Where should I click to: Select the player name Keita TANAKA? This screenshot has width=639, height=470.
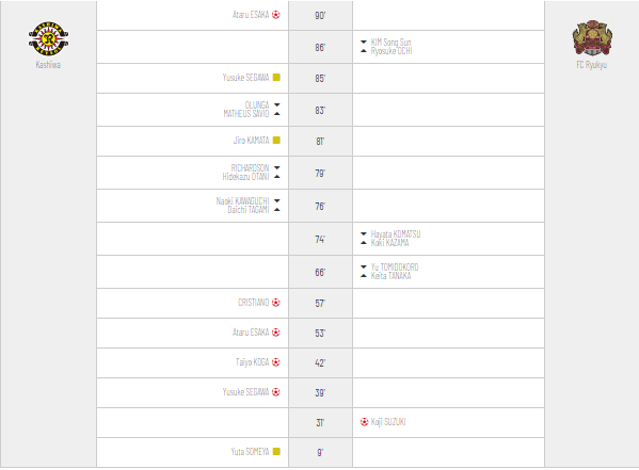[391, 276]
